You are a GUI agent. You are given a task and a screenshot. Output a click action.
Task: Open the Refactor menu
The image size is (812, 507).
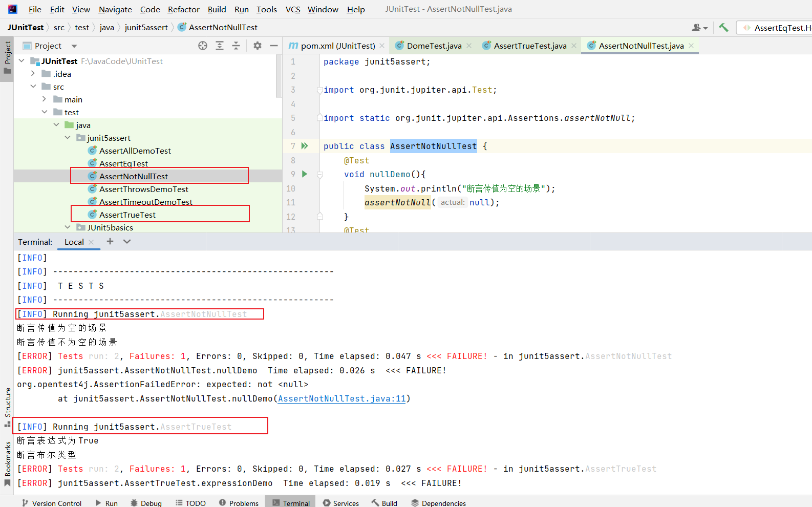click(x=183, y=9)
